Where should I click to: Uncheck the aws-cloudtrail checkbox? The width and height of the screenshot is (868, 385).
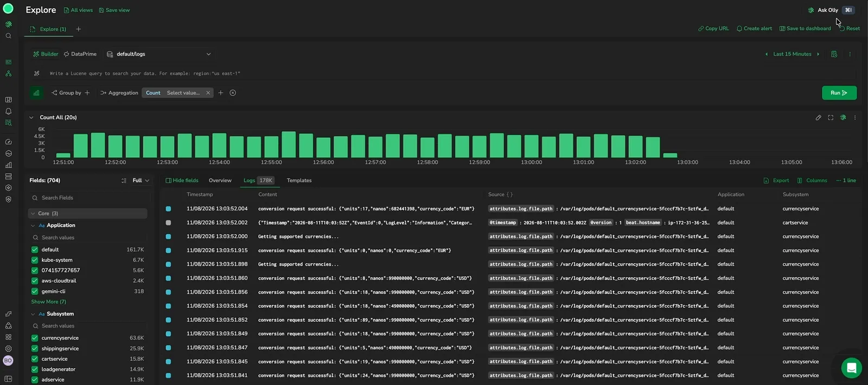(x=35, y=281)
